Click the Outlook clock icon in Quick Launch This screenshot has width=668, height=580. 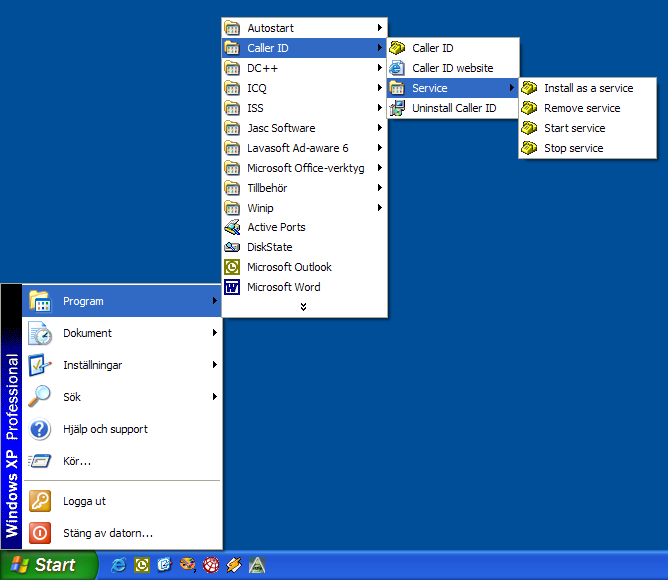(x=142, y=566)
